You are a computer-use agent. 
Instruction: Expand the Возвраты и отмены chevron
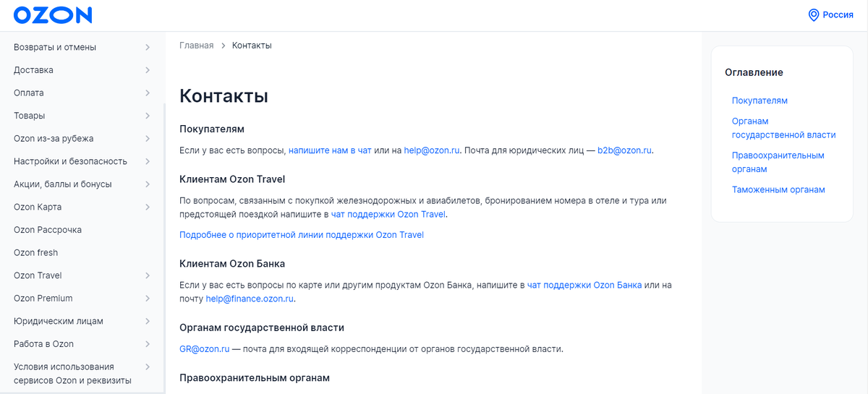(x=148, y=48)
